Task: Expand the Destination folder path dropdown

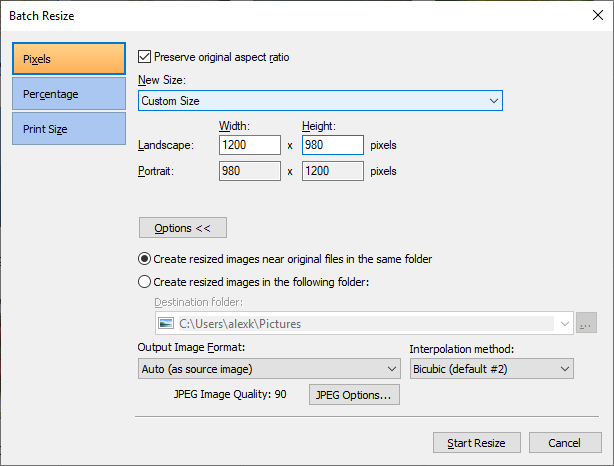Action: [564, 323]
